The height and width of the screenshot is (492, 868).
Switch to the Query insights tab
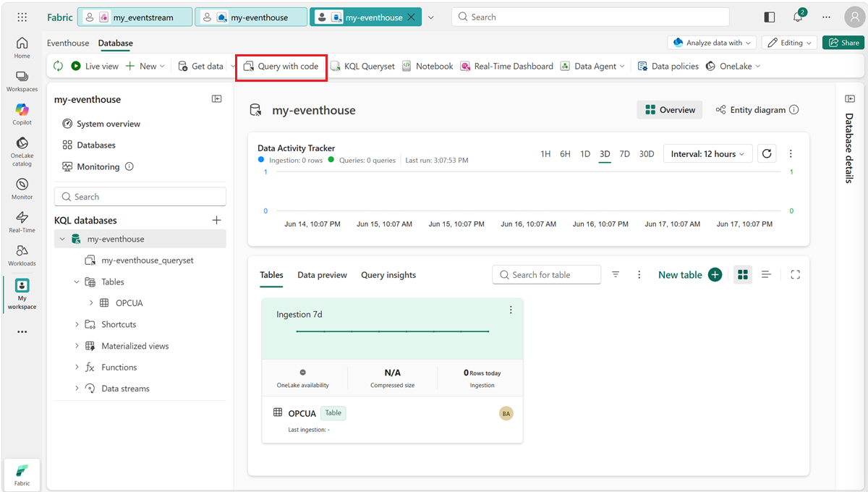pyautogui.click(x=388, y=275)
